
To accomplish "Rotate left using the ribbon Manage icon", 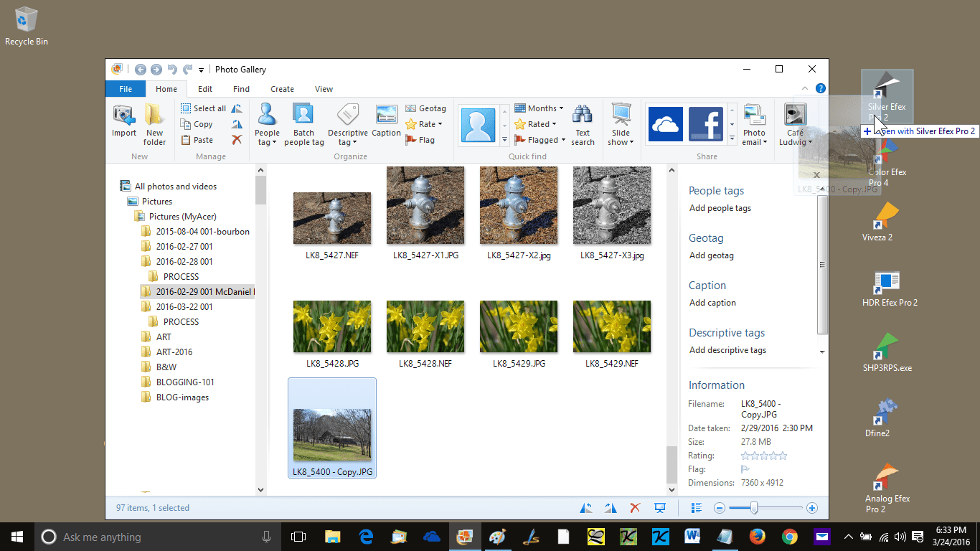I will coord(237,108).
